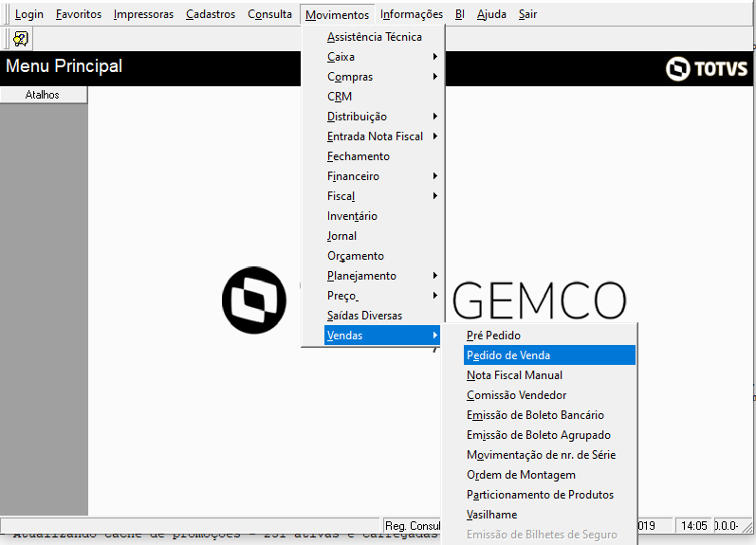Expand the Fiscal submenu
This screenshot has width=756, height=545.
coord(383,196)
